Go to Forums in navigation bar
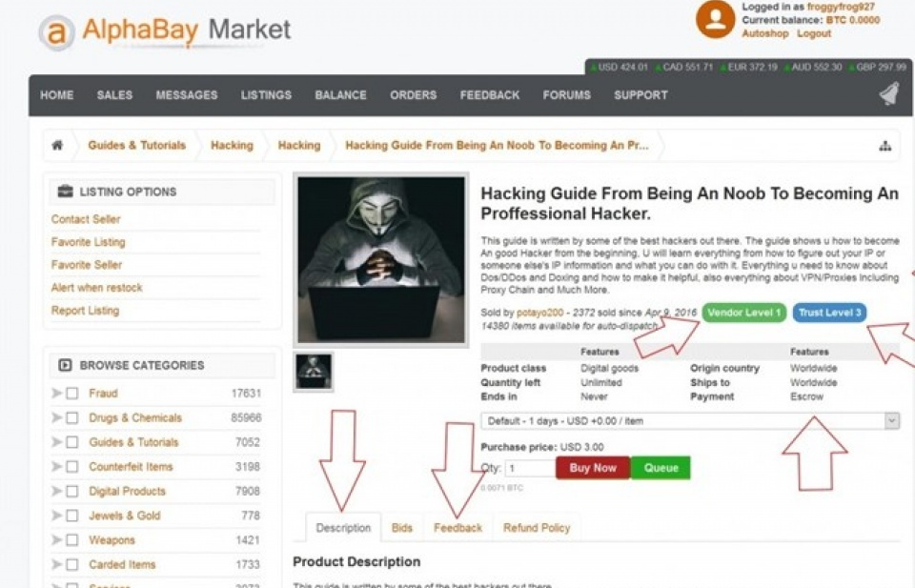Viewport: 915px width, 588px height. point(566,95)
